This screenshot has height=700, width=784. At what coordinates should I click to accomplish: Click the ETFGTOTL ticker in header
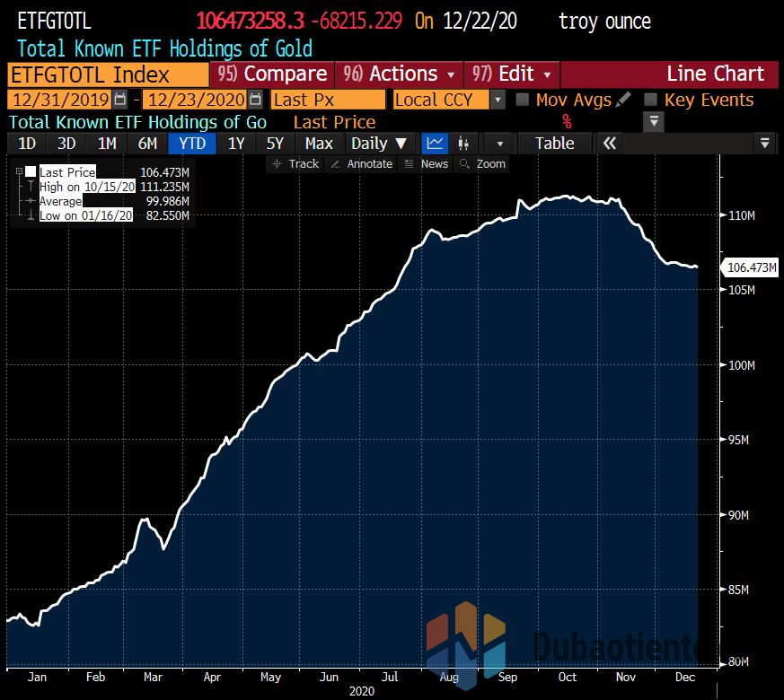(x=55, y=21)
